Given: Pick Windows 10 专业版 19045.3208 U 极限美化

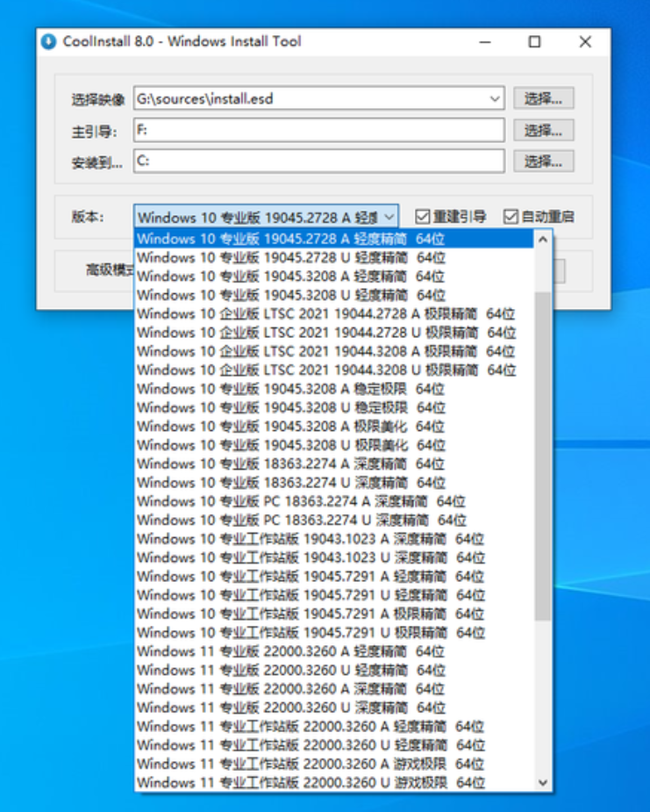Looking at the screenshot, I should (x=334, y=445).
